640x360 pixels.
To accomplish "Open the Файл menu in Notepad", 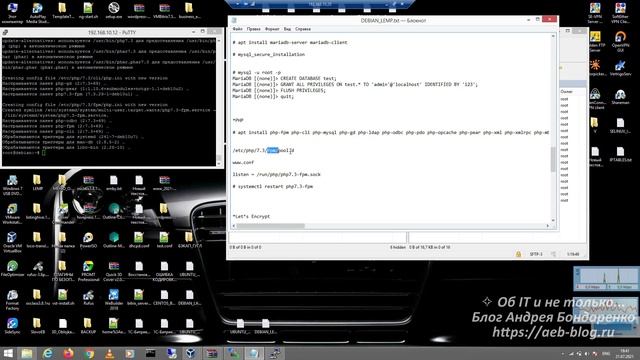I will (x=237, y=29).
